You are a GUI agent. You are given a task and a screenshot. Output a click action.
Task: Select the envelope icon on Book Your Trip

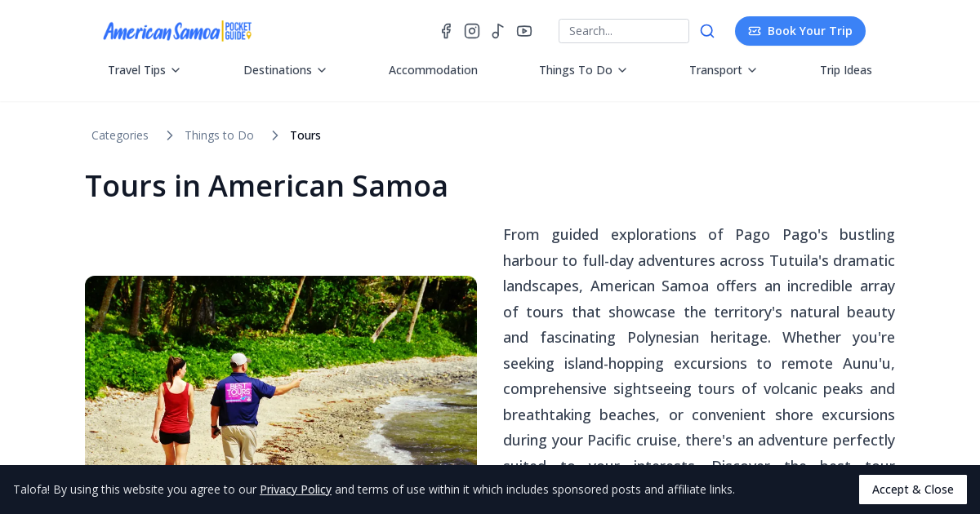[755, 31]
